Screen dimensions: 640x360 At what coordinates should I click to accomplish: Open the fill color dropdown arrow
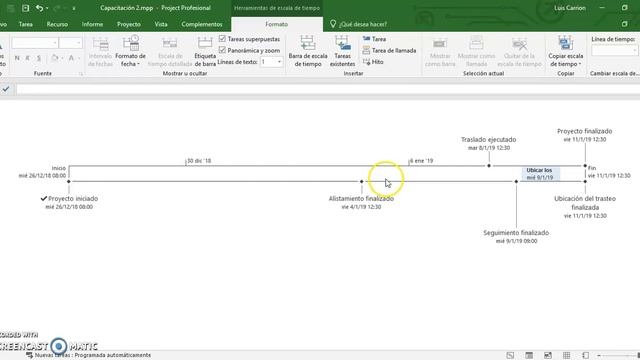coord(62,58)
